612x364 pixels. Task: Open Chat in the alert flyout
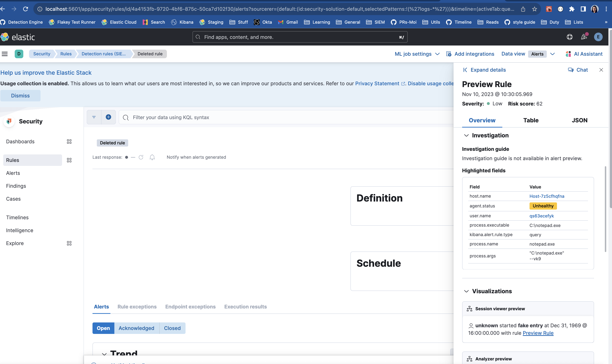point(578,70)
